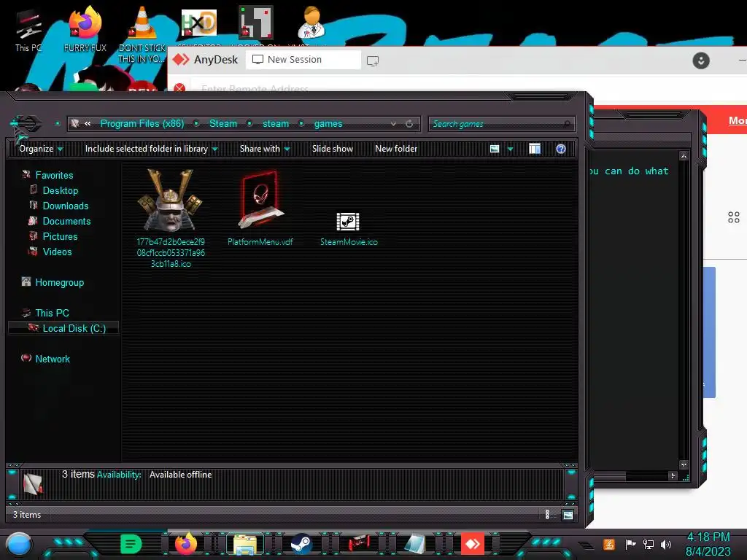Image resolution: width=747 pixels, height=560 pixels.
Task: Change the view layout icon
Action: pyautogui.click(x=495, y=149)
